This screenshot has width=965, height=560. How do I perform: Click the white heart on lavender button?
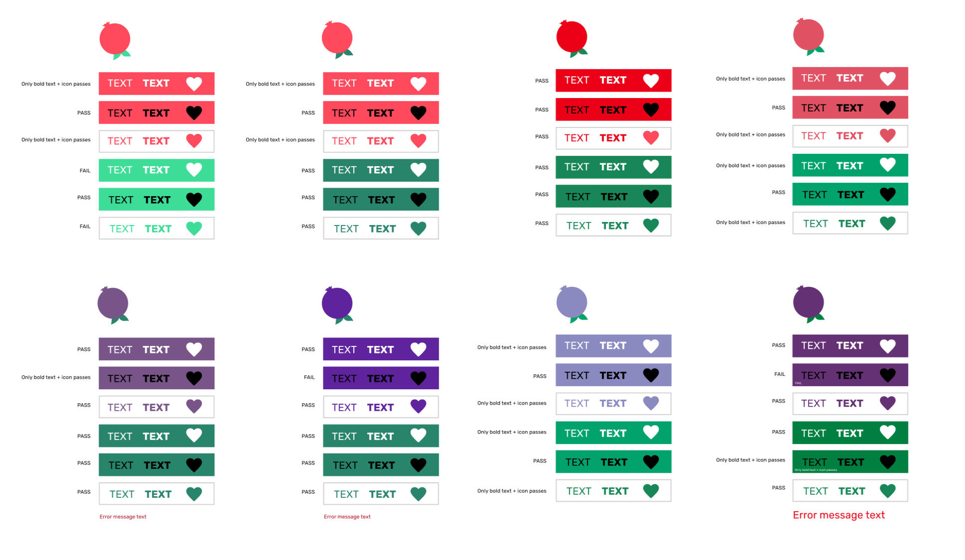click(651, 345)
